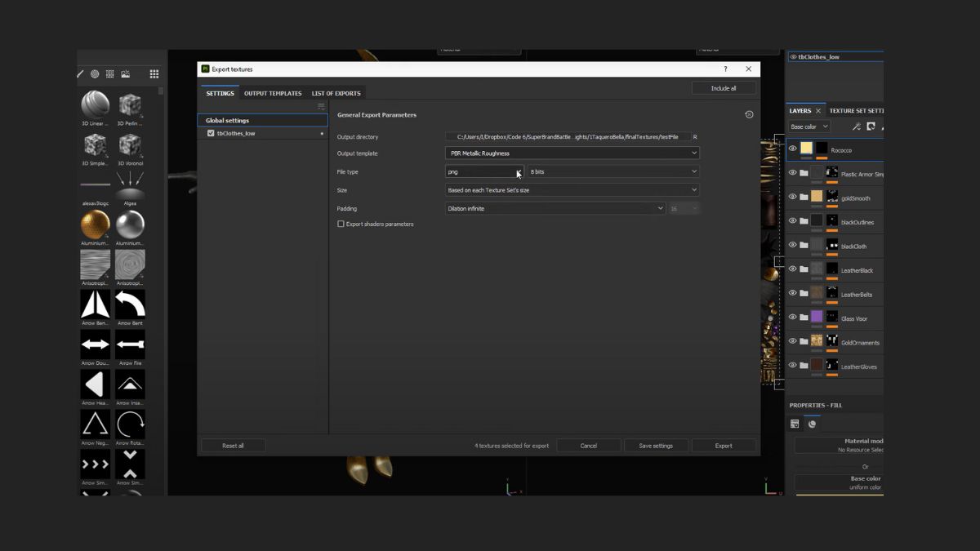Expand the Glass Visor folder layer
980x551 pixels.
[x=804, y=318]
